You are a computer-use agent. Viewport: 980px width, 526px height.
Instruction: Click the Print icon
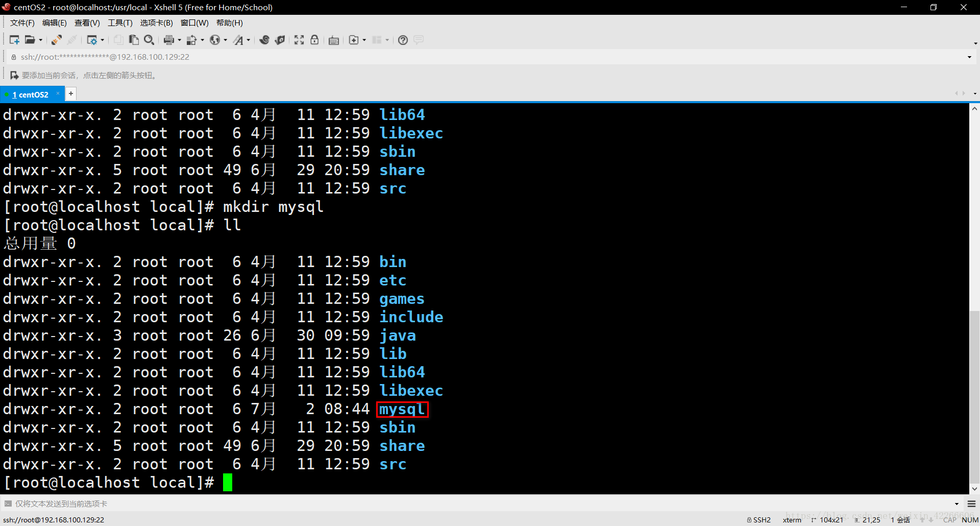tap(169, 40)
